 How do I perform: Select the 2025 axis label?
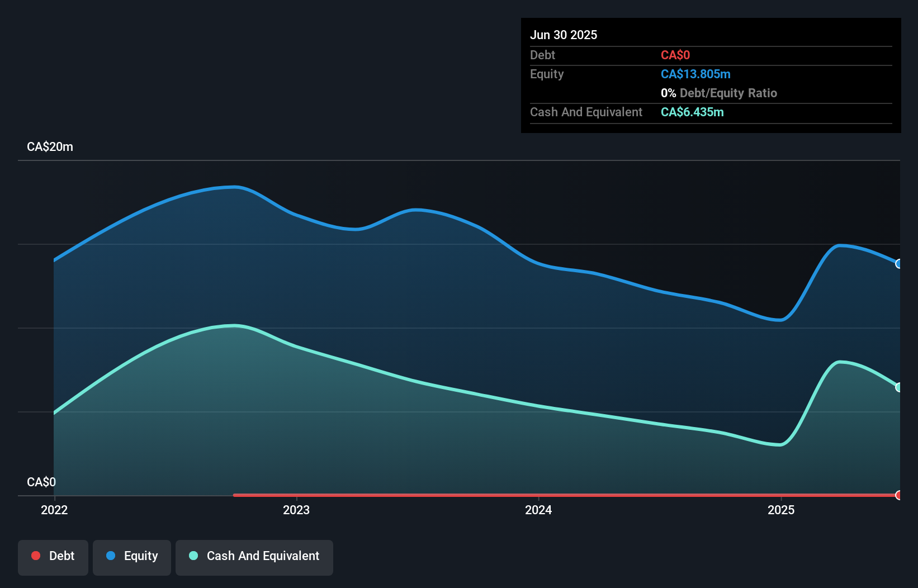click(x=781, y=510)
